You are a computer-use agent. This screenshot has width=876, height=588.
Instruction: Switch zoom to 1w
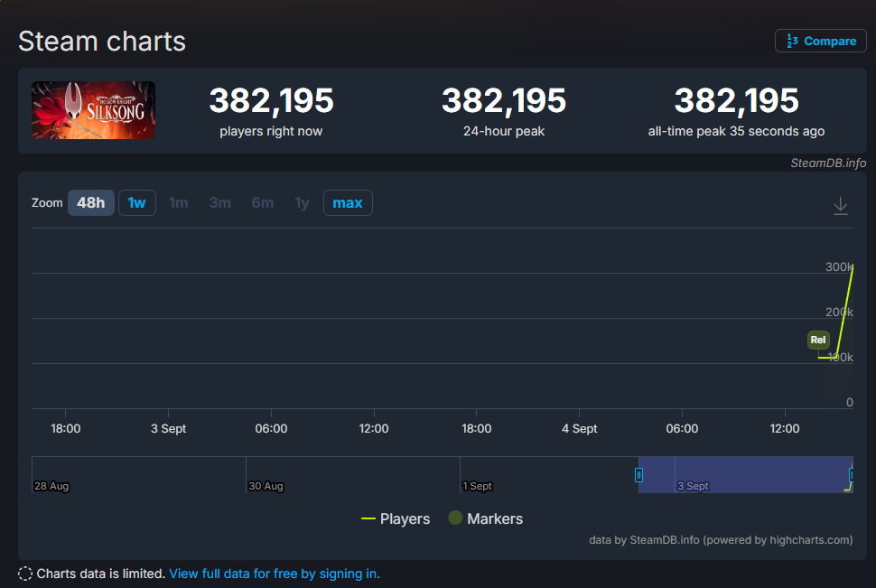[x=137, y=202]
